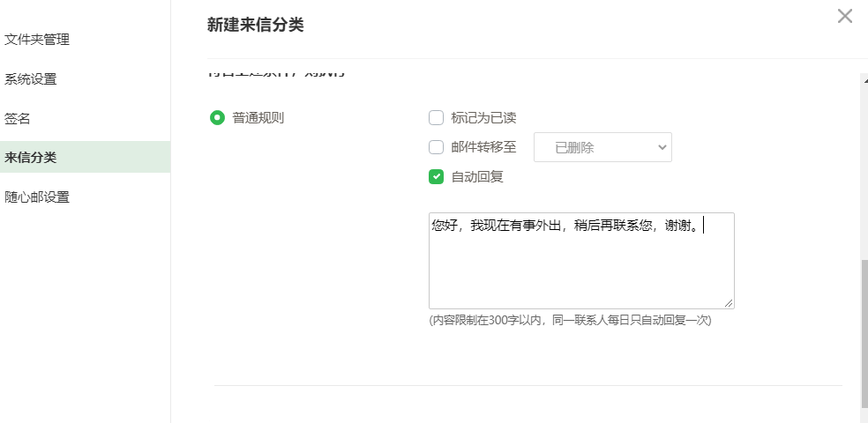This screenshot has width=868, height=423.
Task: Click the dialog's vertical scrollbar thumb
Action: [864, 335]
